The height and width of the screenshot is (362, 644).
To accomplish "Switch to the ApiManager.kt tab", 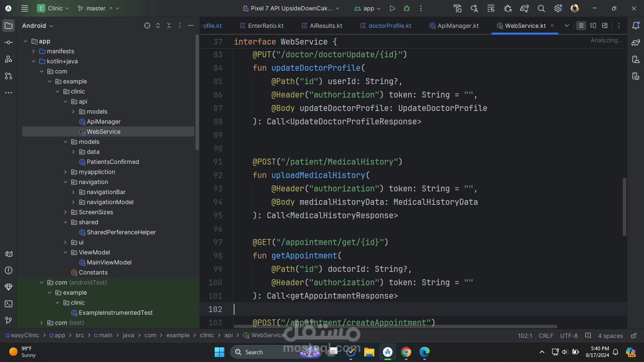I will tap(458, 26).
